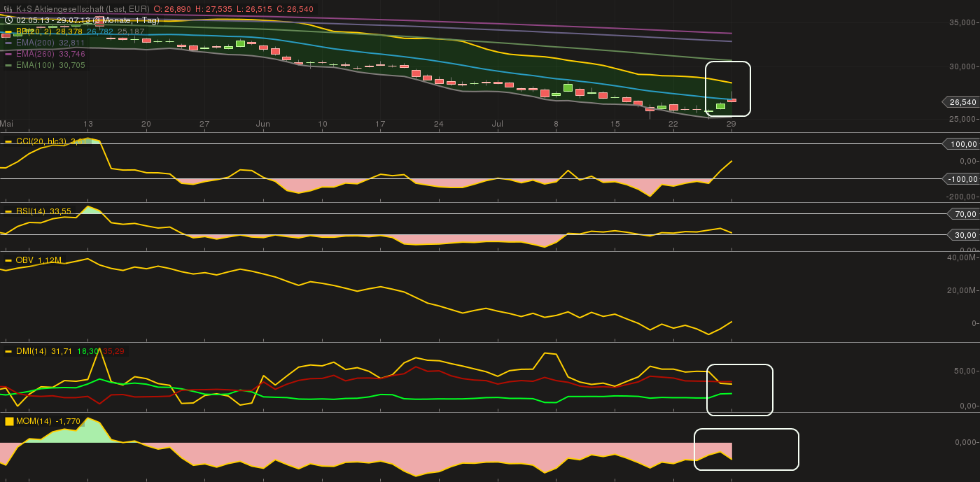Click the 22 date label on the time axis
This screenshot has width=980, height=482.
673,124
